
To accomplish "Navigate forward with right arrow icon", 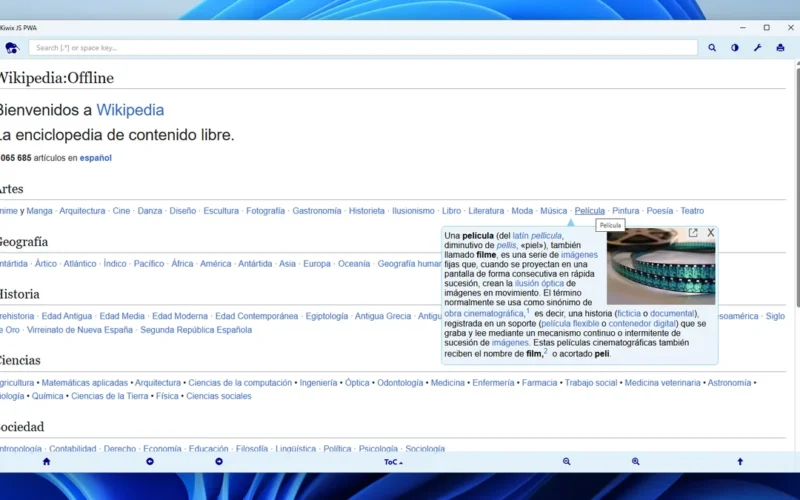I will pyautogui.click(x=219, y=462).
